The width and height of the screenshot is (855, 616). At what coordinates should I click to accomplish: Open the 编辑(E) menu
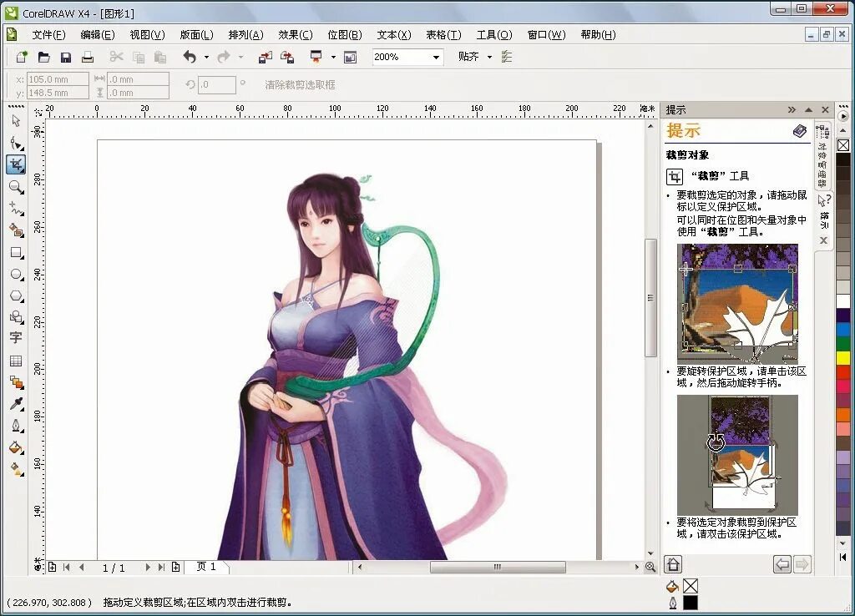click(98, 35)
